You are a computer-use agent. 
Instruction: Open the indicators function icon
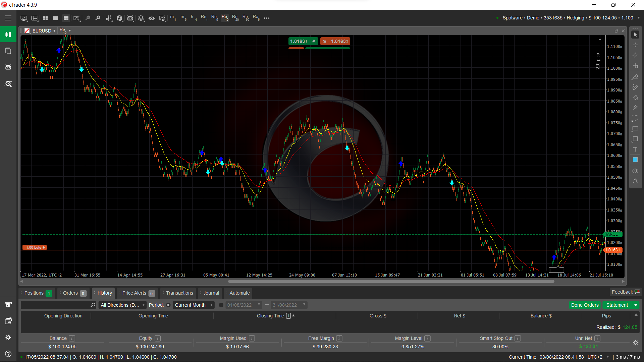[119, 18]
